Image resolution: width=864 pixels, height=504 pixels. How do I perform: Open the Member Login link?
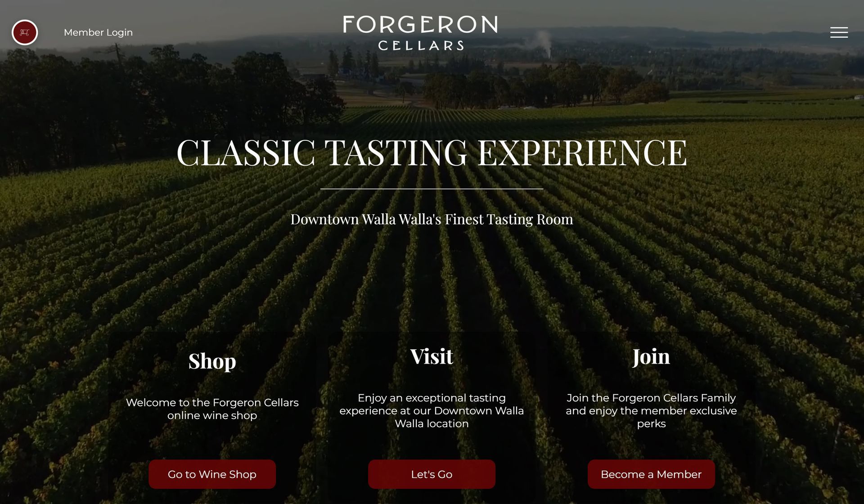(x=98, y=32)
